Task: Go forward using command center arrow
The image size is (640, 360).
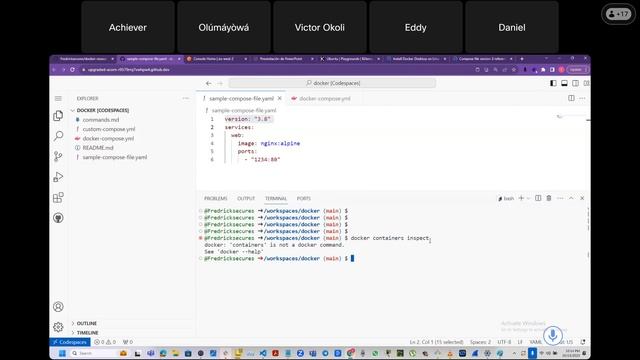Action: (220, 83)
